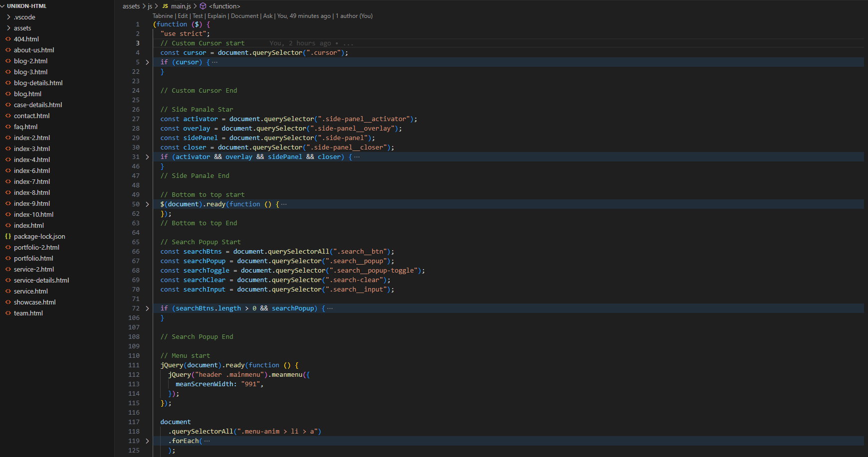
Task: Click the HTML icon next to index.html
Action: [x=8, y=225]
